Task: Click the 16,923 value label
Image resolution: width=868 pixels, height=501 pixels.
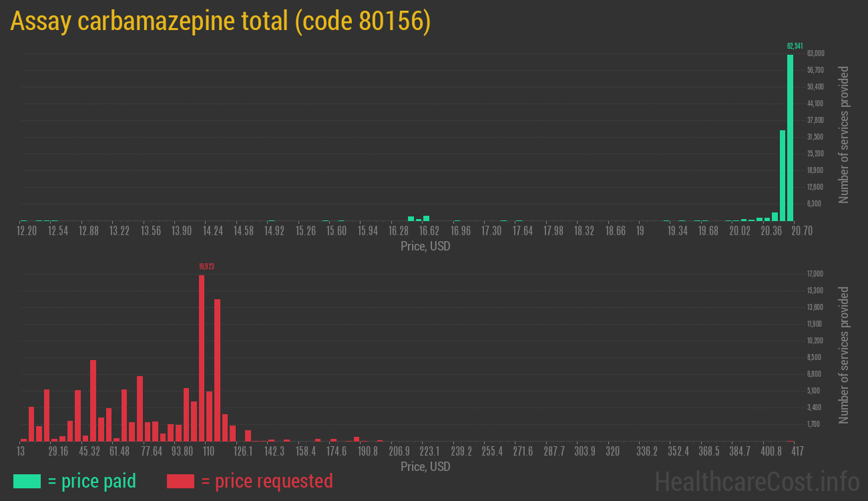Action: pyautogui.click(x=206, y=265)
